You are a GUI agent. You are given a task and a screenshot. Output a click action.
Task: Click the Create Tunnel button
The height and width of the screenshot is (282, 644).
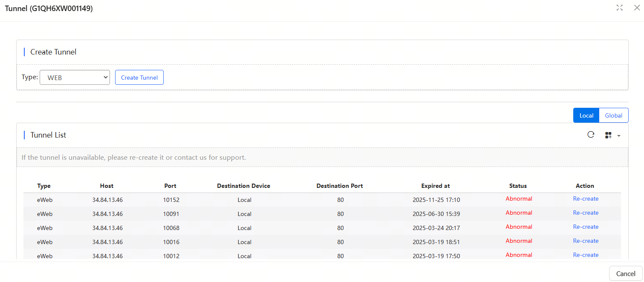coord(139,78)
